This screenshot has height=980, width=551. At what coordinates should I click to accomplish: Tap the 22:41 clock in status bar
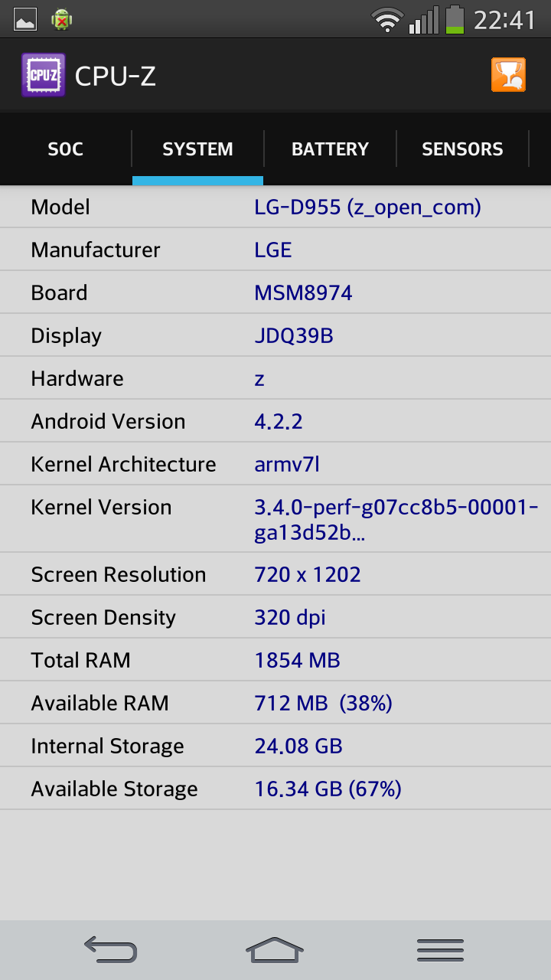pos(504,20)
